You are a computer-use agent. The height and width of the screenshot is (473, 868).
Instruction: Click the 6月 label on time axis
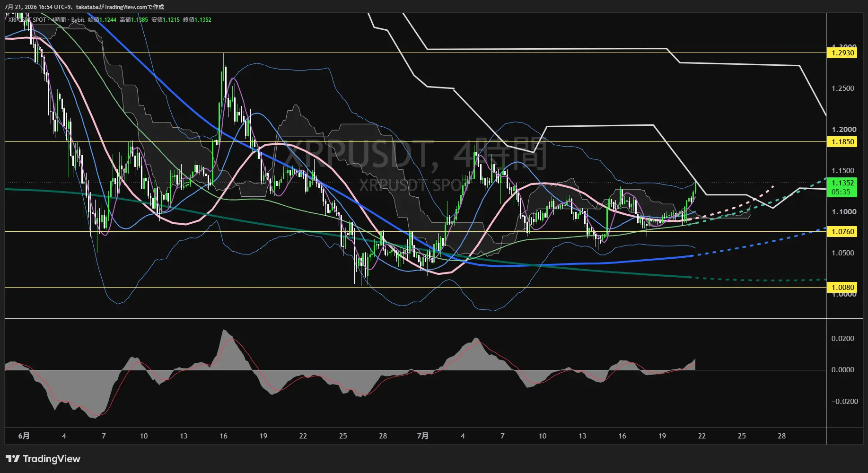24,436
